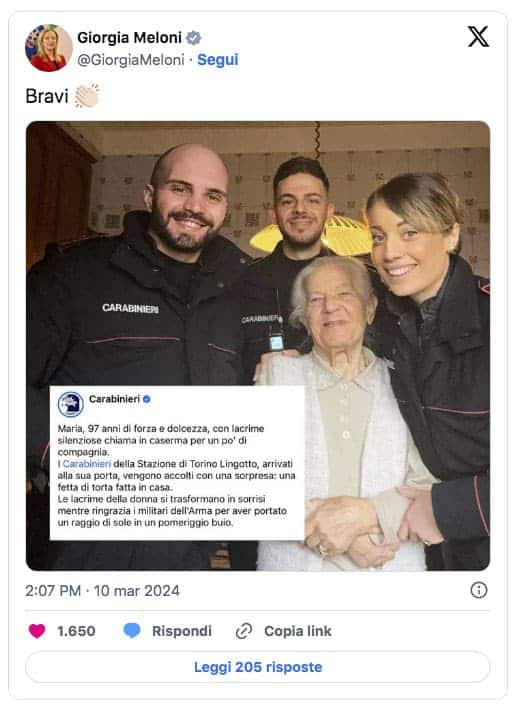
Task: Click the Giorgia Meloni display name
Action: click(x=129, y=38)
